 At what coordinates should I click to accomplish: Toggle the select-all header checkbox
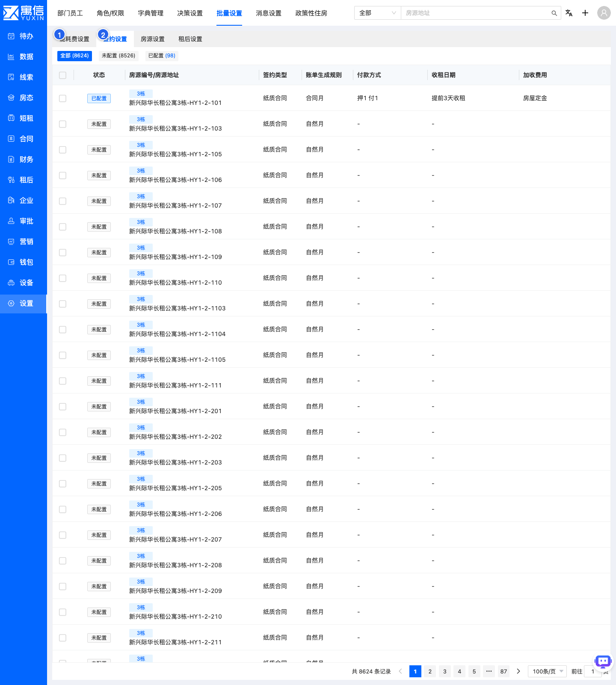pos(62,75)
